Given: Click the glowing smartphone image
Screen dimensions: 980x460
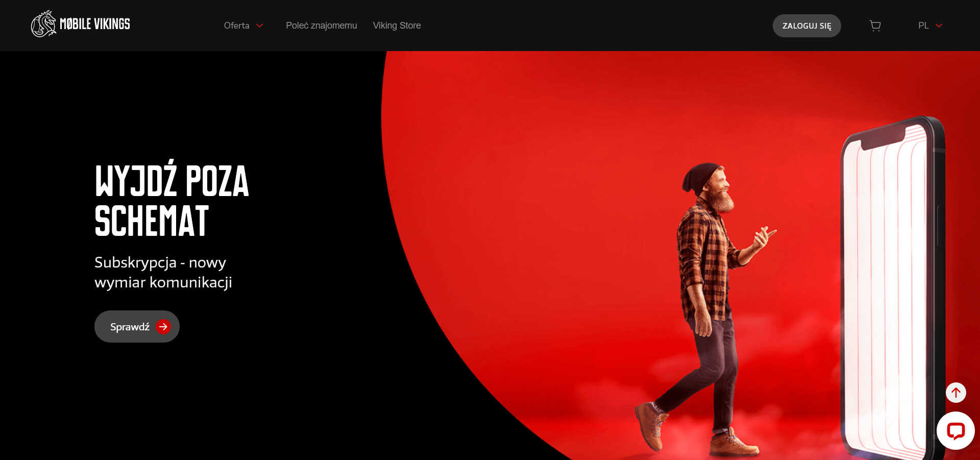Looking at the screenshot, I should pyautogui.click(x=891, y=286).
